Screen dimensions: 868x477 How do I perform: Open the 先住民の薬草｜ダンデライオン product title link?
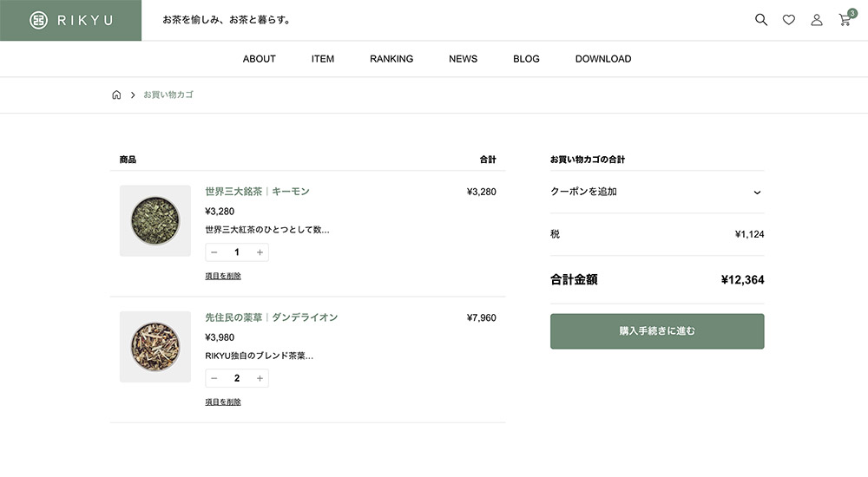(x=272, y=317)
